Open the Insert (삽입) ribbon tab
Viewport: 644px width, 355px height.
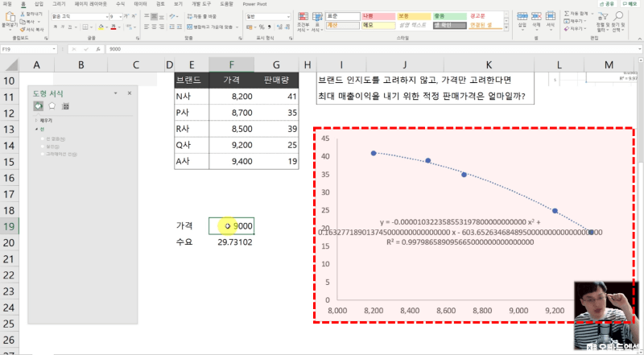pyautogui.click(x=39, y=4)
